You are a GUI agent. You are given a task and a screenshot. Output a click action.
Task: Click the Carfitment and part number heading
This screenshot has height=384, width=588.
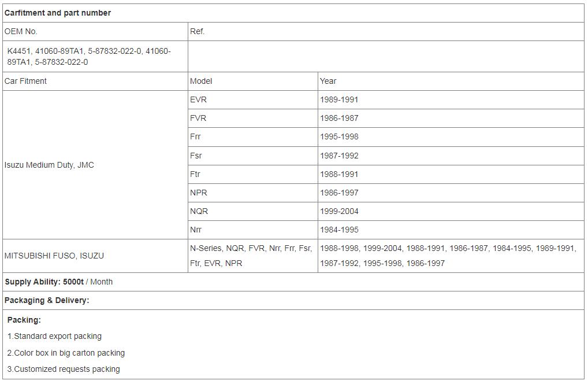tap(57, 13)
